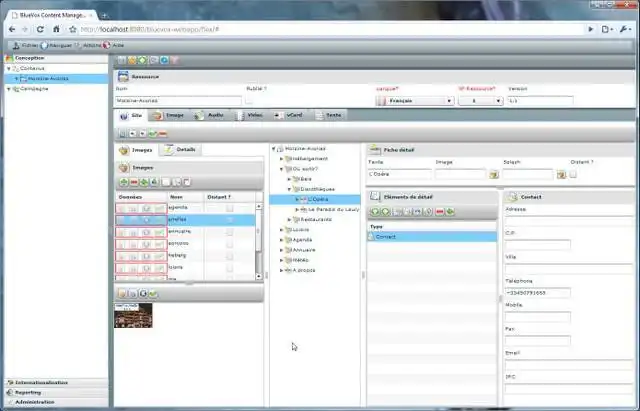Click the image thumbnail preview
Screen dimensions: 640x411
pyautogui.click(x=133, y=315)
